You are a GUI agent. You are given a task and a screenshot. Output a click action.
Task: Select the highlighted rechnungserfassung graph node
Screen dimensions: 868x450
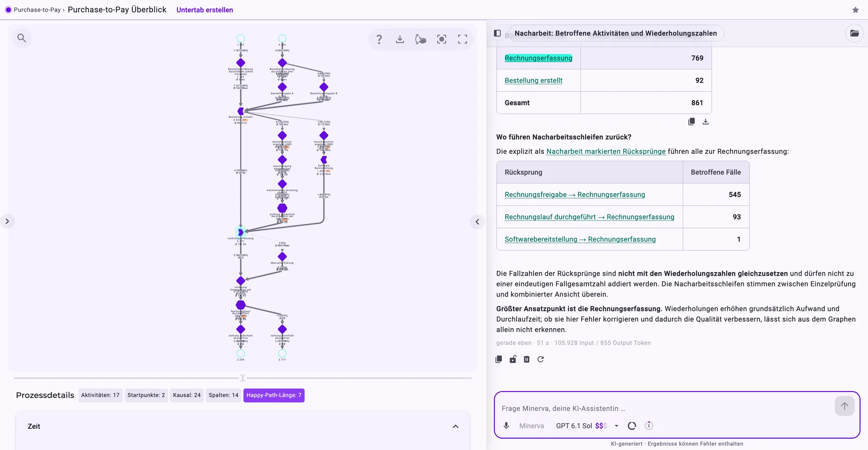(240, 232)
